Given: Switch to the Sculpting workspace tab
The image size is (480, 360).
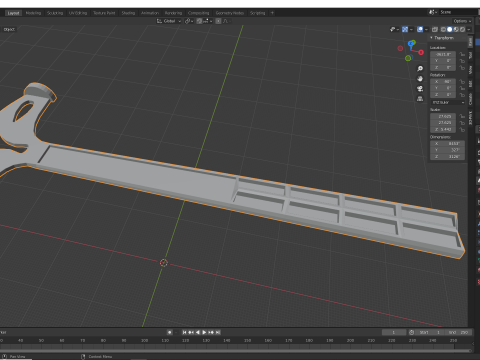Looking at the screenshot, I should coord(55,13).
